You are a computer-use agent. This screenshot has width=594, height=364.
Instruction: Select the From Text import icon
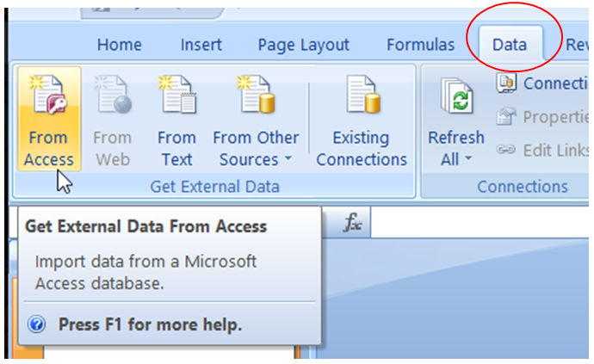click(x=177, y=95)
